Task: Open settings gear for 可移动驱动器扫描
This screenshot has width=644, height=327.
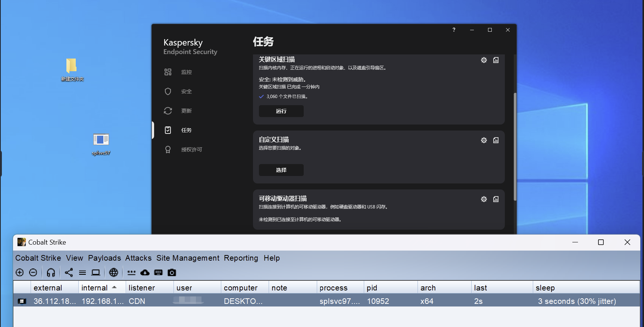Action: [484, 199]
